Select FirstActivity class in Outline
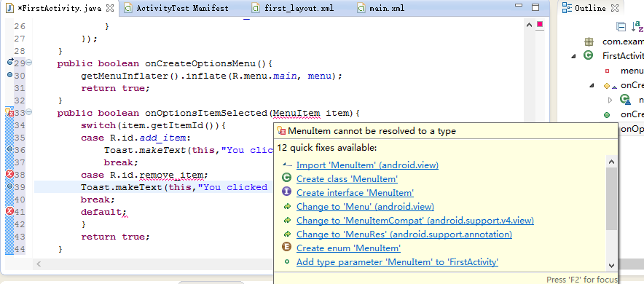This screenshot has height=284, width=644. tap(623, 55)
